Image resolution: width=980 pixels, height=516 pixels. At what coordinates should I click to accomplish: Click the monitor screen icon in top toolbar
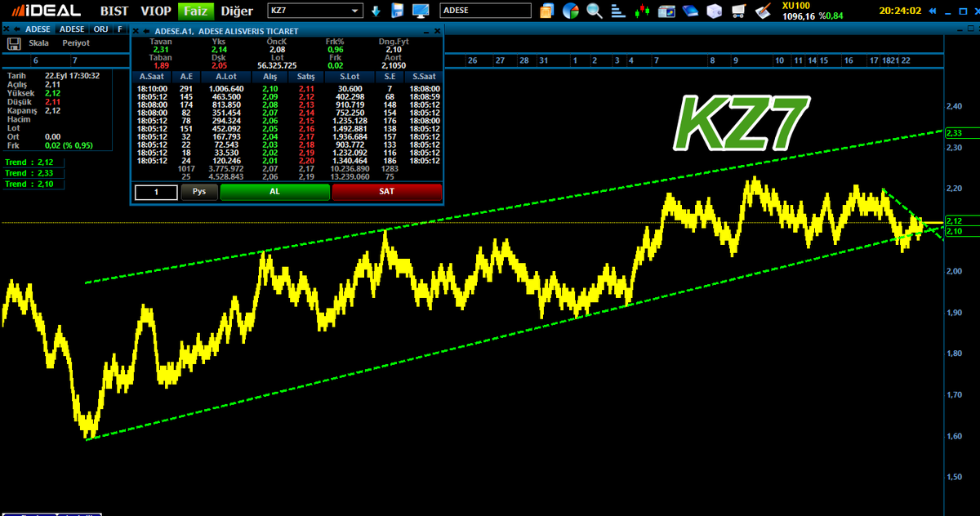pos(421,11)
